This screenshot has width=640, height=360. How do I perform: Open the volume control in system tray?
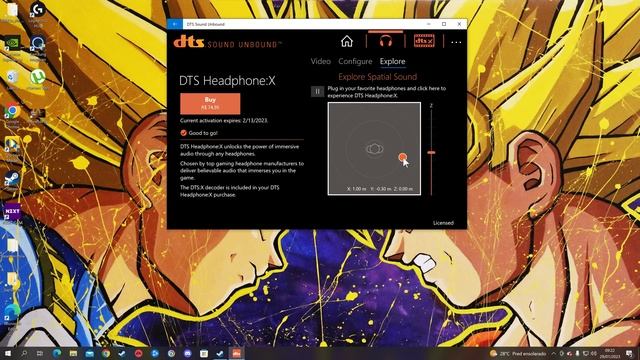[x=594, y=353]
